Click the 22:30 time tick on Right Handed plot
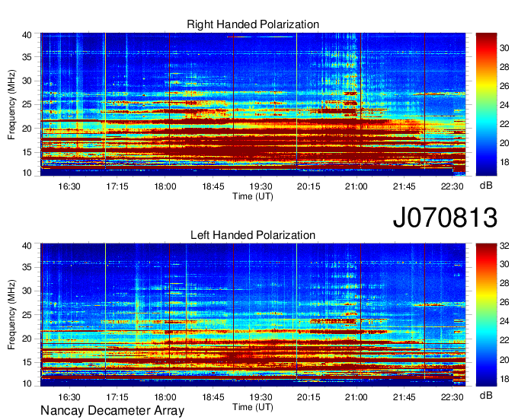The height and width of the screenshot is (420, 518). (x=452, y=186)
